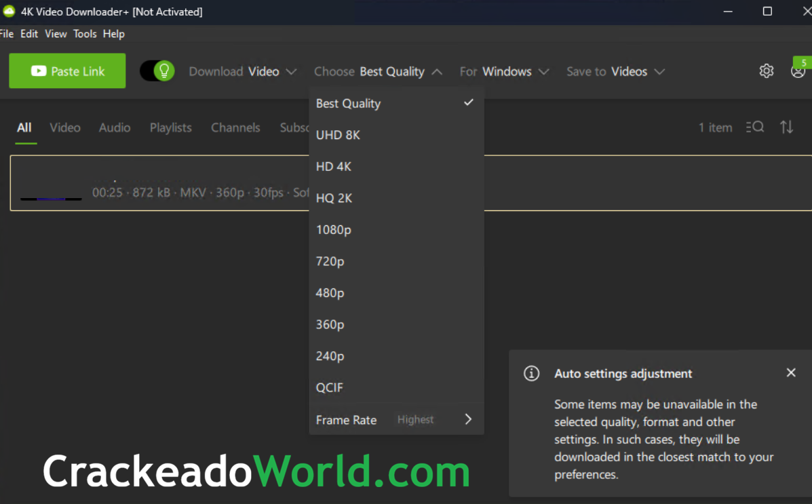Switch to the Audio tab

pos(115,128)
